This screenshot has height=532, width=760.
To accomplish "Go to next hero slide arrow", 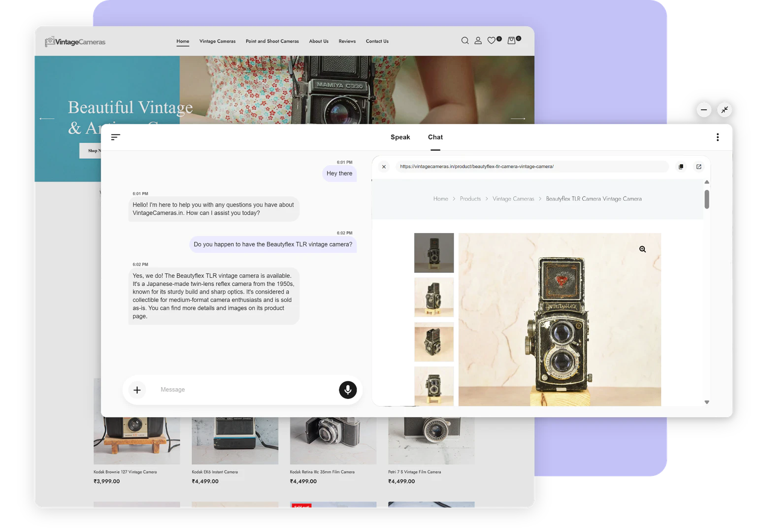I will pyautogui.click(x=518, y=119).
